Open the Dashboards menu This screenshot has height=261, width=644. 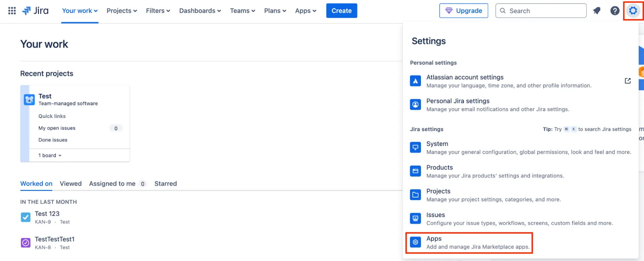click(x=200, y=11)
